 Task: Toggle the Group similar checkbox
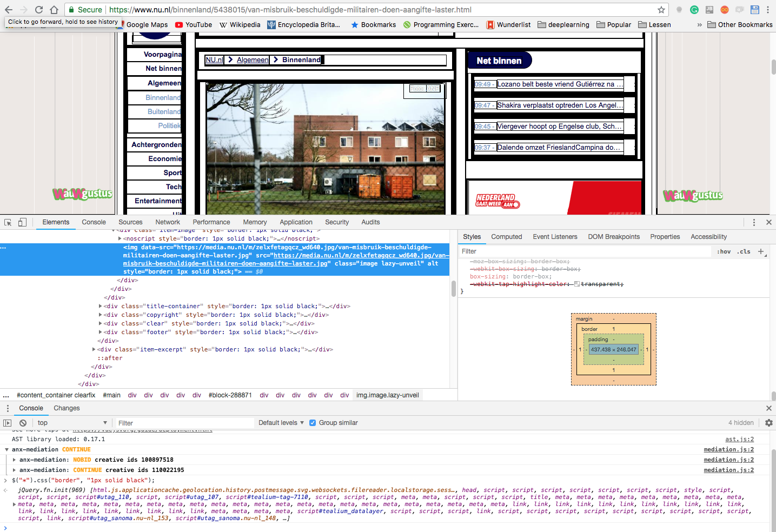pyautogui.click(x=313, y=423)
